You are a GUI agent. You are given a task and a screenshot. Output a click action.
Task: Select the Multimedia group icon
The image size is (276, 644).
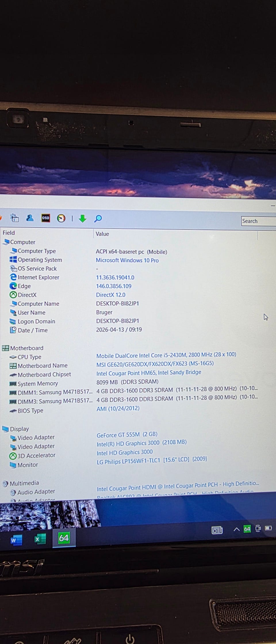tap(5, 484)
